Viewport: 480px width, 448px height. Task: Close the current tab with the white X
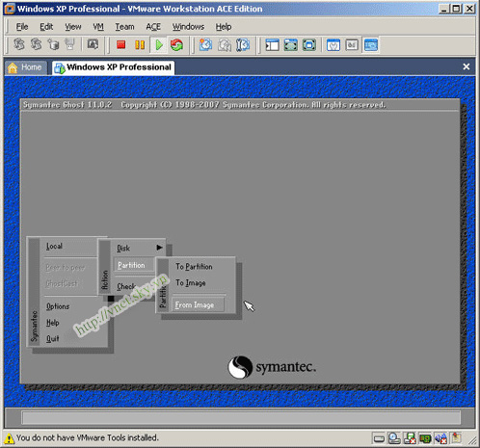(467, 66)
